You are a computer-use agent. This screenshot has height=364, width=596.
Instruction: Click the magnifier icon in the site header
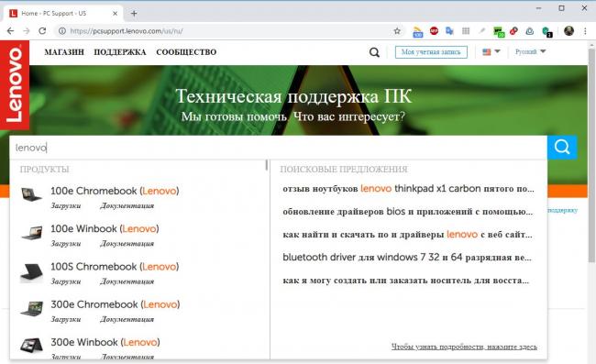[374, 52]
